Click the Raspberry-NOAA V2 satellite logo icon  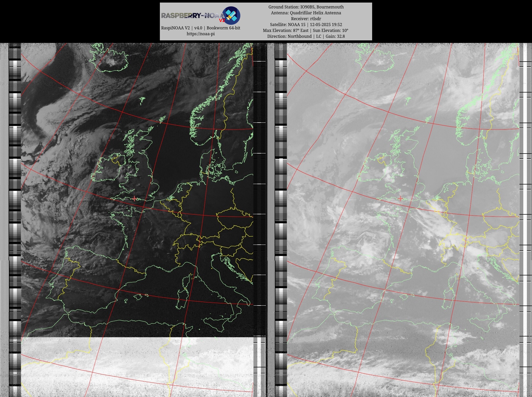click(231, 15)
